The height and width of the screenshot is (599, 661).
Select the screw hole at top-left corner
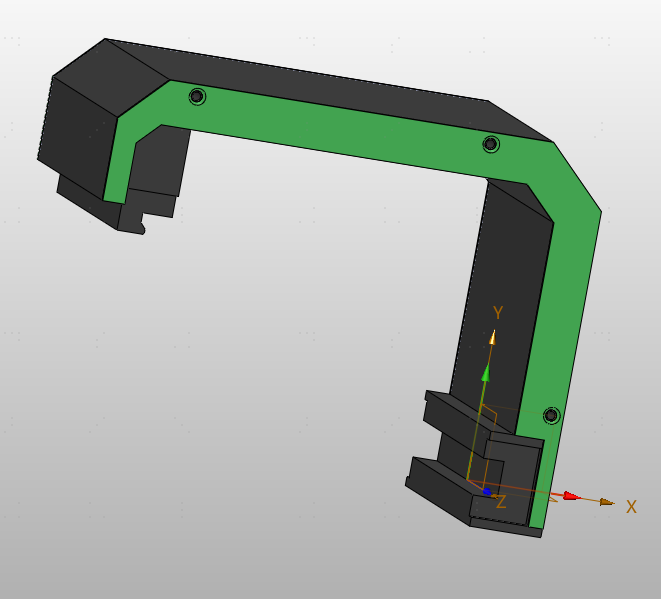(x=197, y=96)
